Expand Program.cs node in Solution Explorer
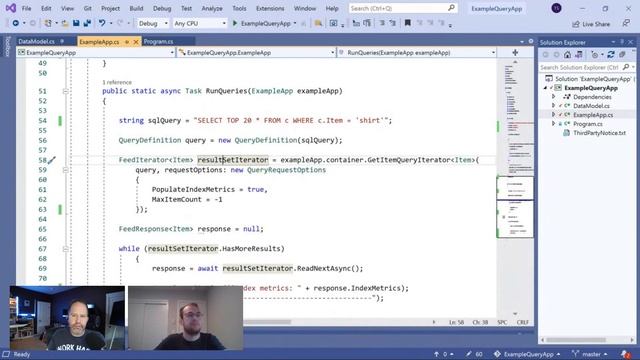640x360 pixels. click(x=553, y=124)
